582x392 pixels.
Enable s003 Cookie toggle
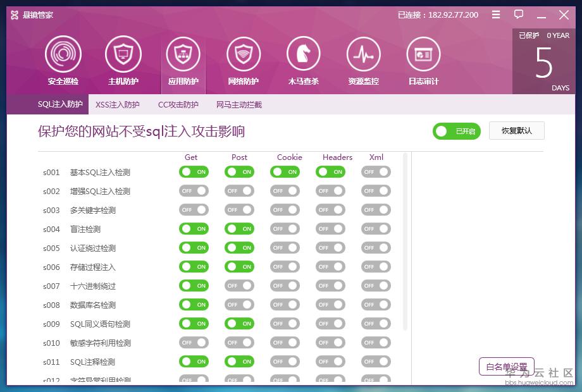click(x=285, y=209)
